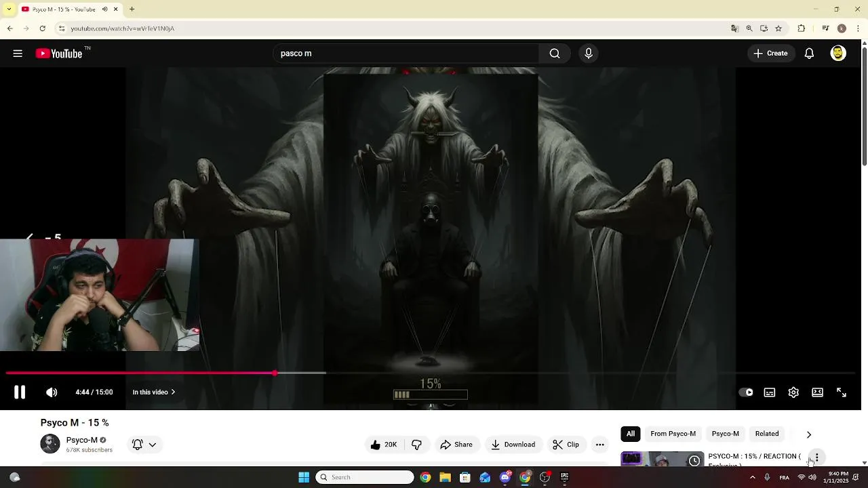The height and width of the screenshot is (488, 868).
Task: Open YouTube notifications bell
Action: point(809,54)
